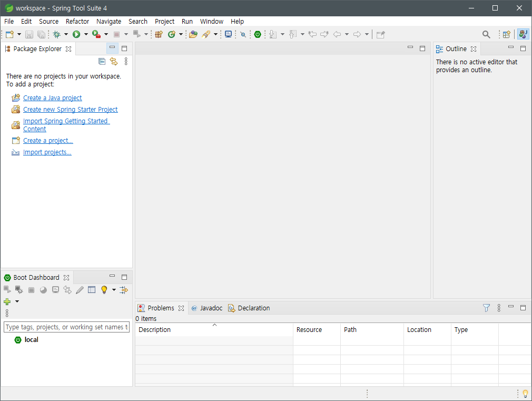Click the New wizard icon in main toolbar
532x401 pixels.
(x=10, y=34)
